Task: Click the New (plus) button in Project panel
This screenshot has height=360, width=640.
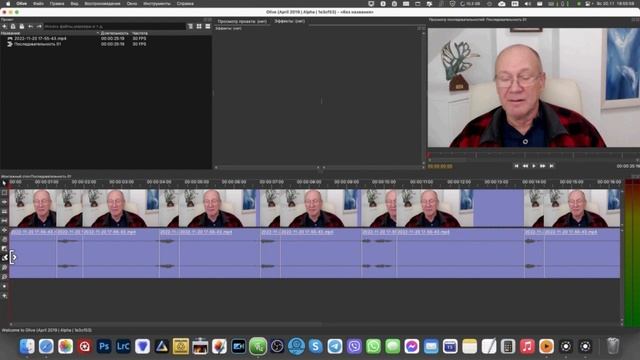Action: tap(4, 26)
